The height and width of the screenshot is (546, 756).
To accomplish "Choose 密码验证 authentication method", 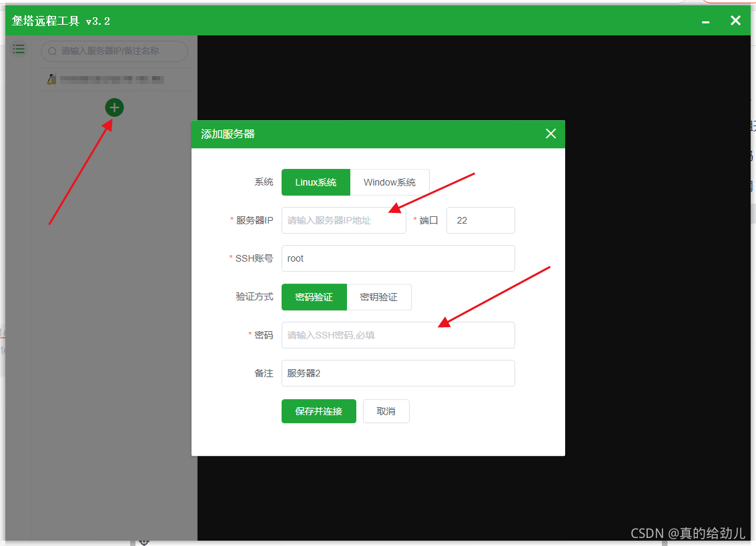I will [x=314, y=297].
